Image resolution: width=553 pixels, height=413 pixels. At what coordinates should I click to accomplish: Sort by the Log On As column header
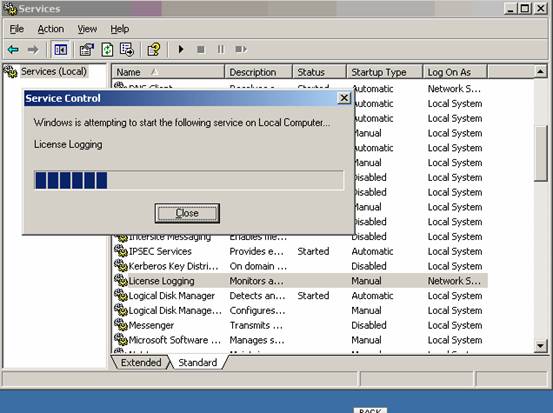[x=455, y=72]
